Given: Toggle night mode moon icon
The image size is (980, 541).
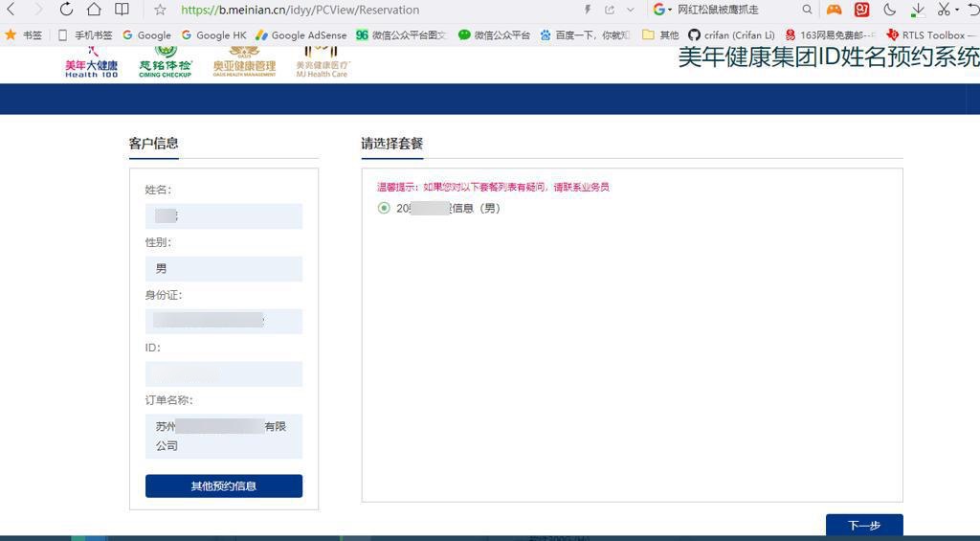Looking at the screenshot, I should point(890,10).
